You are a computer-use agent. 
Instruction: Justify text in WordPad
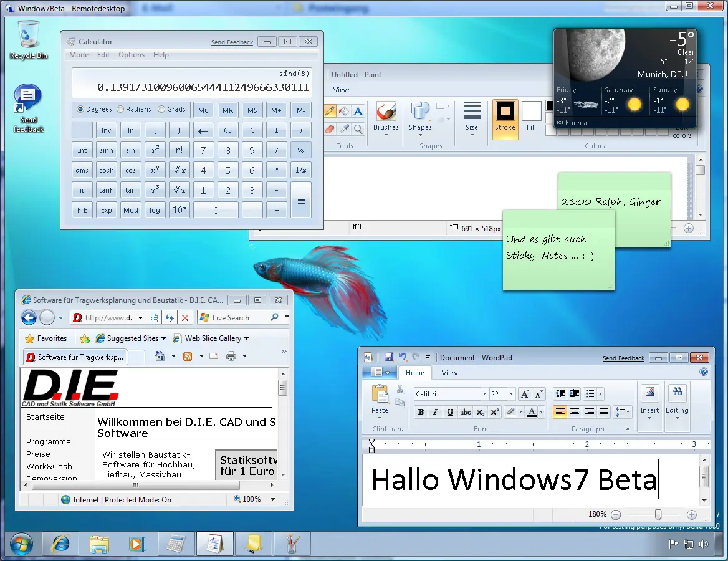603,412
